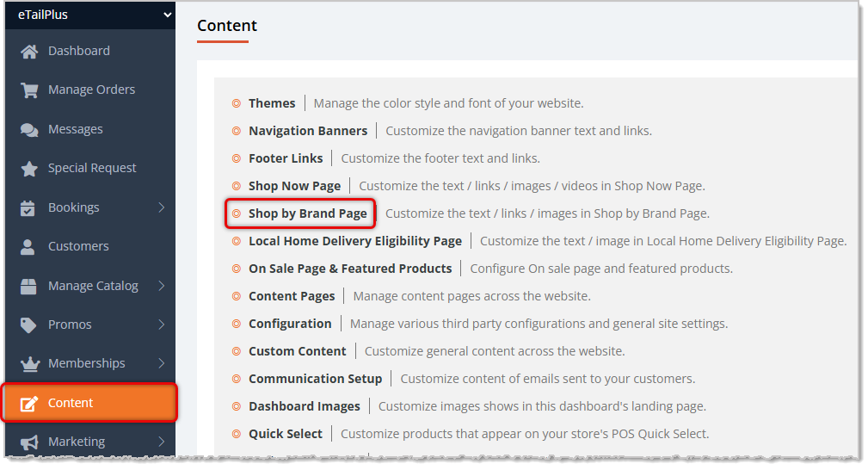This screenshot has height=470, width=868.
Task: Open the eTailPlus dropdown arrow
Action: [x=167, y=15]
